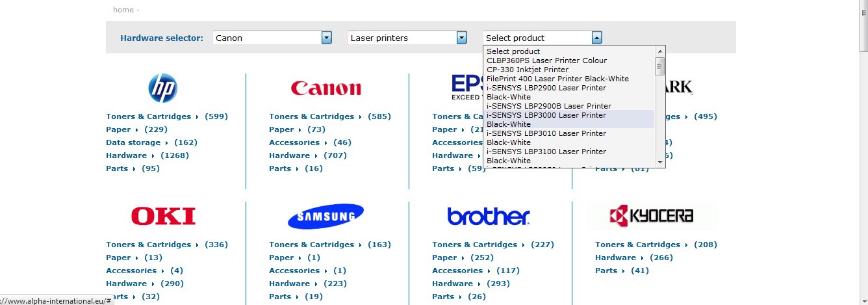Open Canon Hardware (707)
The height and width of the screenshot is (305, 868).
click(308, 155)
